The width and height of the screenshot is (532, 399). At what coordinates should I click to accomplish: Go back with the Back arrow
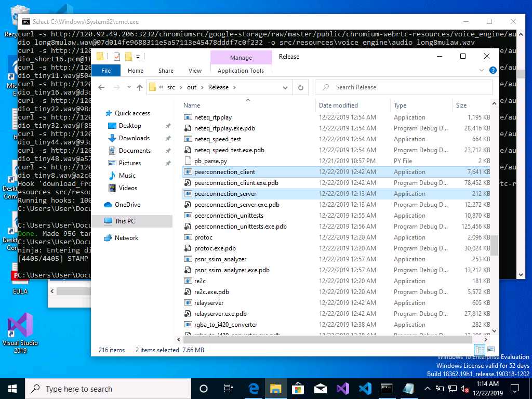coord(101,87)
